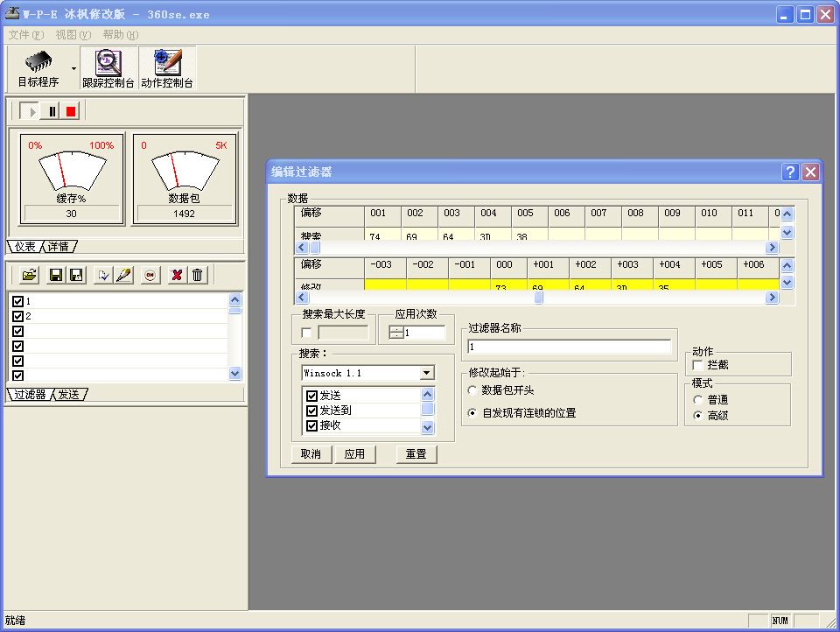Click the 应用次数 spinner arrows
The height and width of the screenshot is (632, 840).
(x=396, y=333)
